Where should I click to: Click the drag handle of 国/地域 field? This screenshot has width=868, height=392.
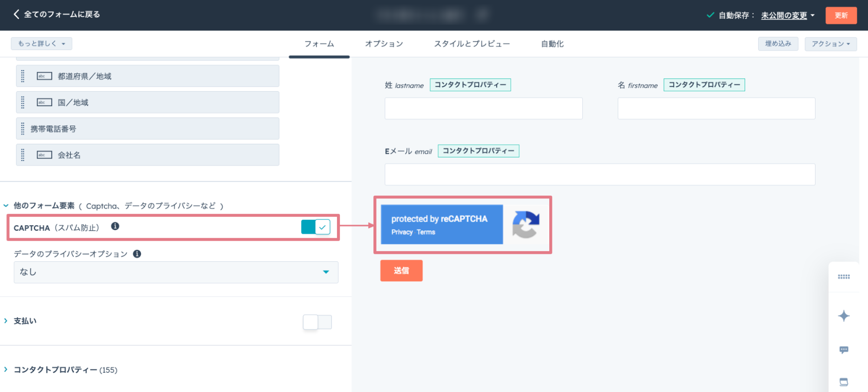coord(23,102)
